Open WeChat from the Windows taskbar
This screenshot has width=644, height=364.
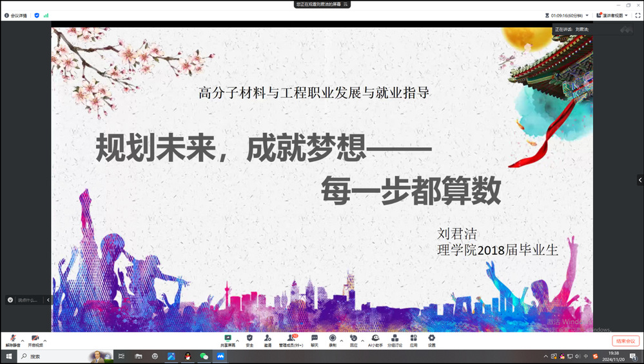[204, 356]
